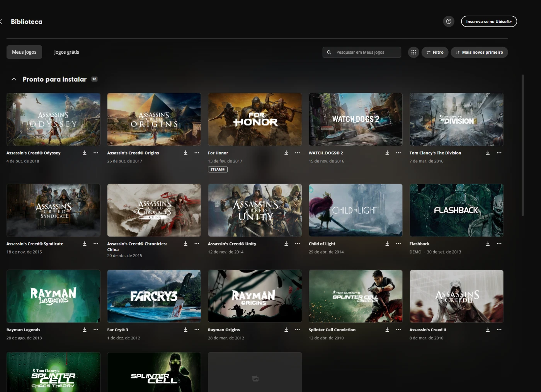Switch to grid view layout icon
This screenshot has width=541, height=392.
click(x=413, y=52)
